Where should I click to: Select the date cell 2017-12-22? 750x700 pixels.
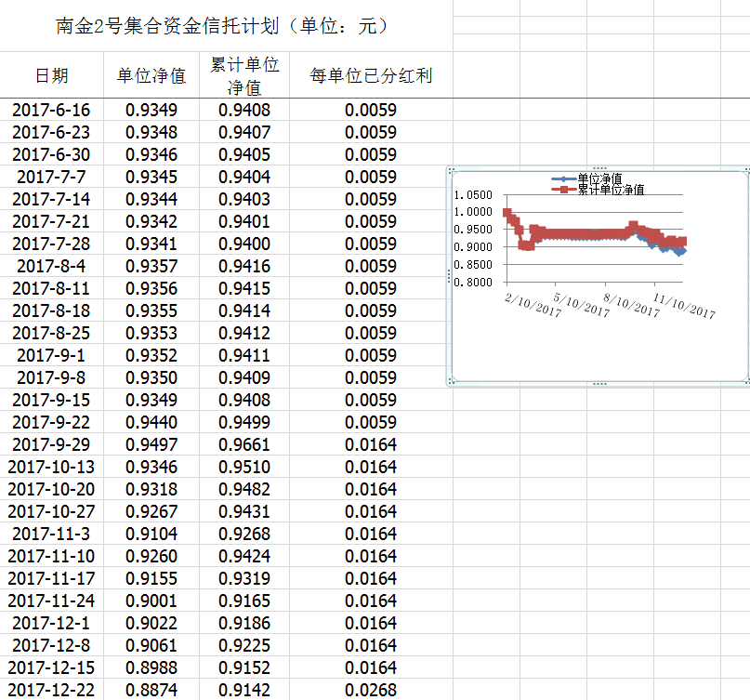(x=51, y=690)
